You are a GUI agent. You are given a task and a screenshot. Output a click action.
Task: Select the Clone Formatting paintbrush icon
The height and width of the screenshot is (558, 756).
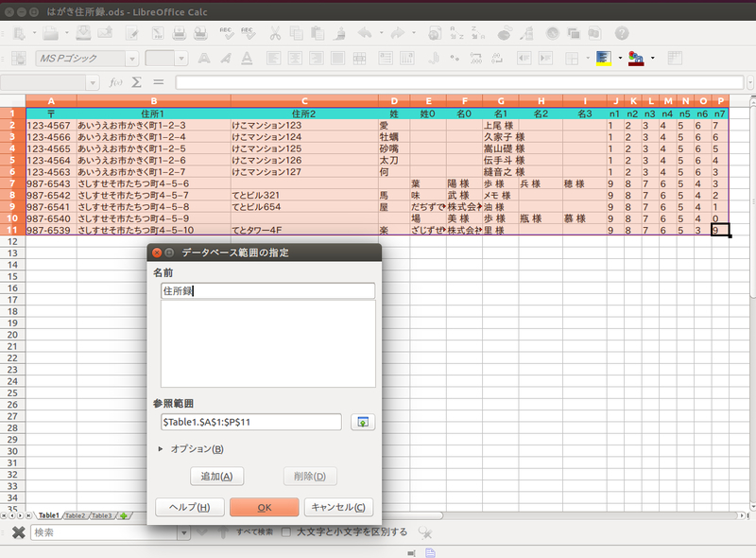[339, 33]
